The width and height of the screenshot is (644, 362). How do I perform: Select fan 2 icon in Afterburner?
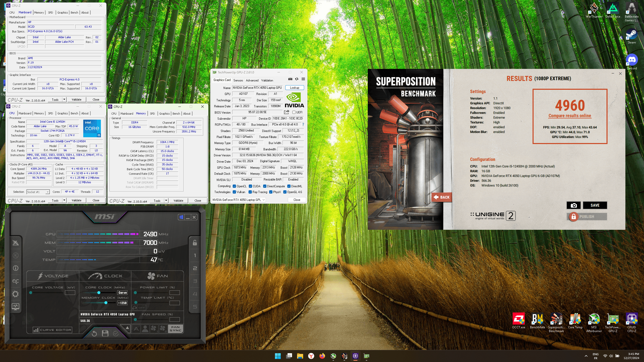pyautogui.click(x=163, y=329)
